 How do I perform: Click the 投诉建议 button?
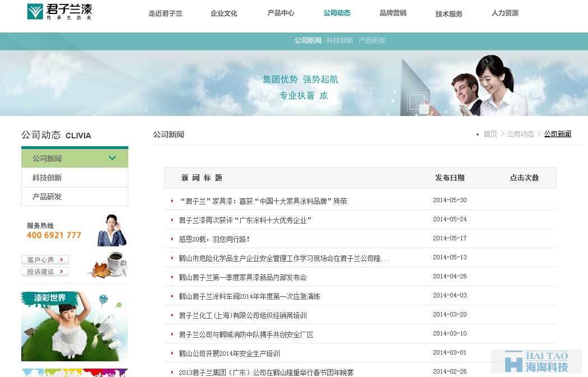(x=45, y=272)
